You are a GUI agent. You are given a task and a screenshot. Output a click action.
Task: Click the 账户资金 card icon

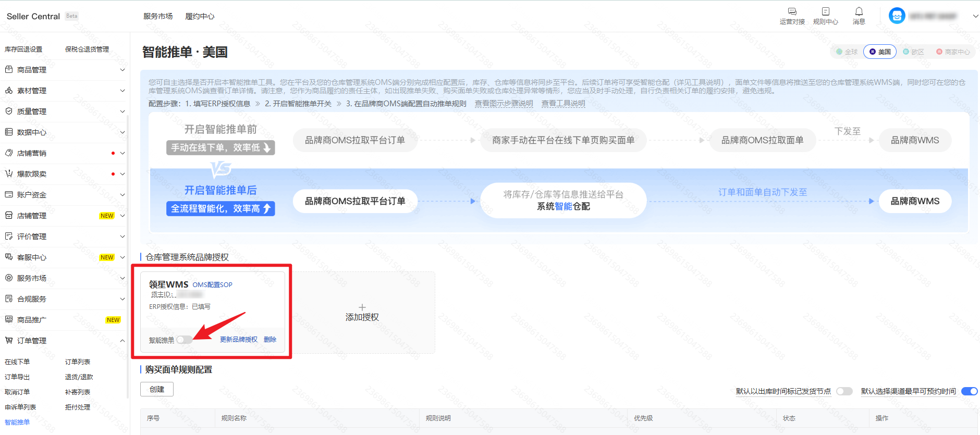coord(9,194)
